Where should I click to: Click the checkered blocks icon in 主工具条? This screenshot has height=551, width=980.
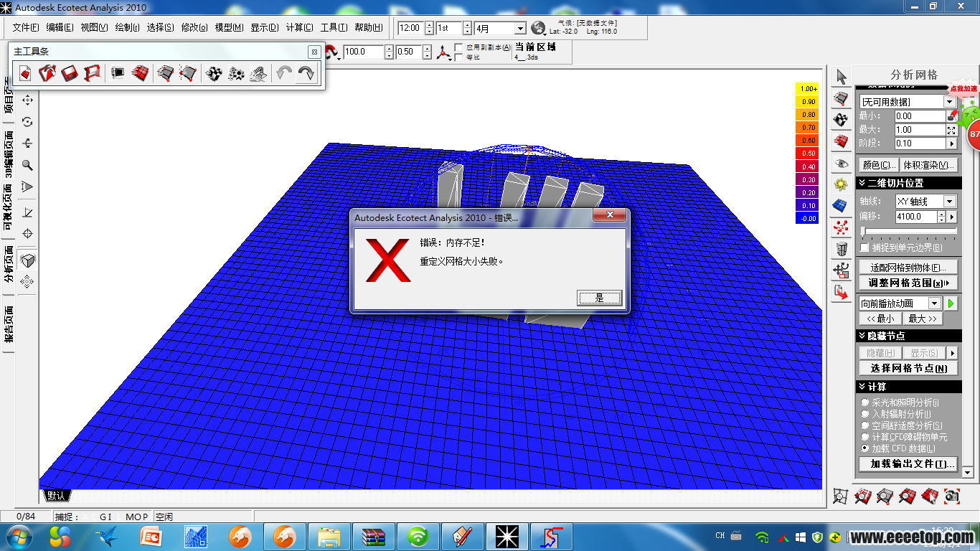(214, 72)
